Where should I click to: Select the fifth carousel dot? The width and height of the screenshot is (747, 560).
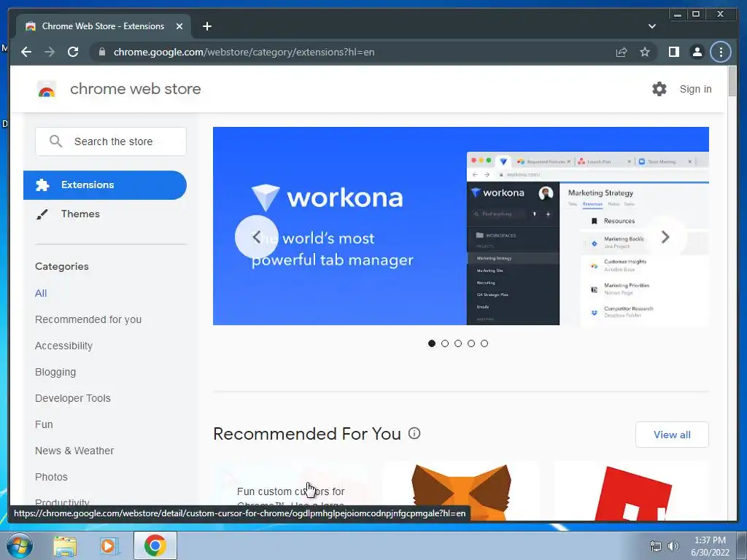(484, 343)
